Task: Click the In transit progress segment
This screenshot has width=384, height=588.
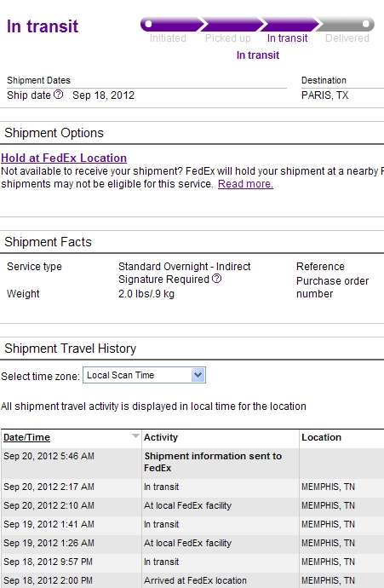Action: (289, 25)
